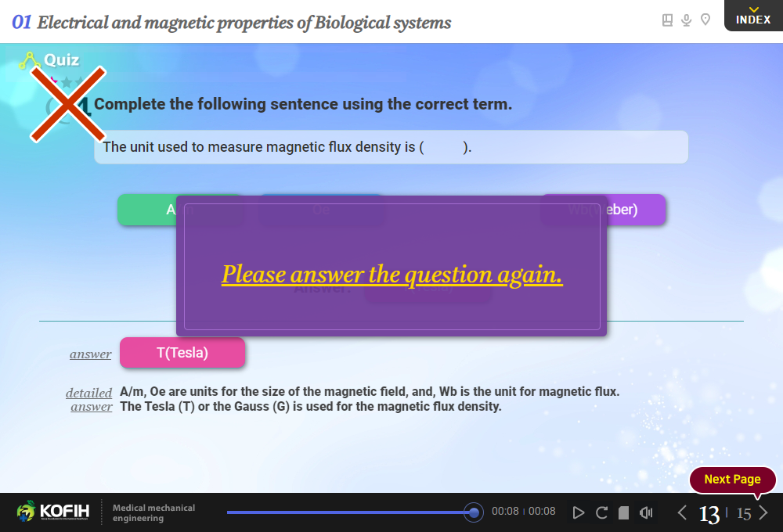Click the KOFIH logo

[x=53, y=511]
